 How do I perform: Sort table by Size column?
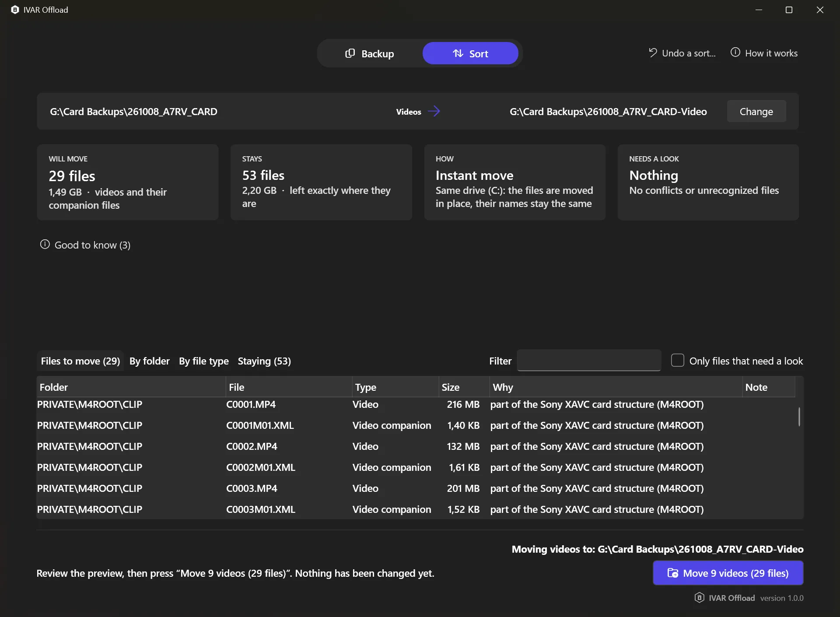pyautogui.click(x=464, y=387)
